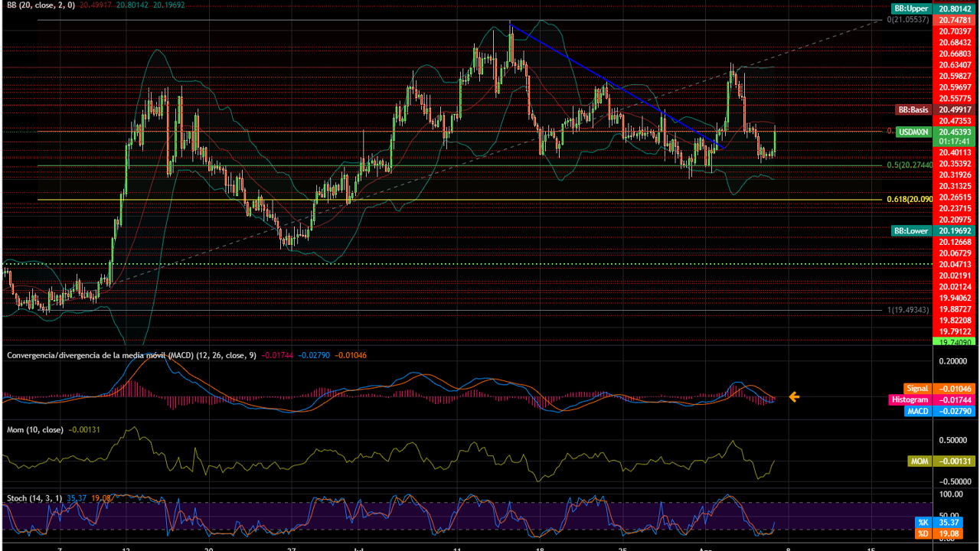
Task: Click the 20.74781 price axis value
Action: (x=953, y=19)
